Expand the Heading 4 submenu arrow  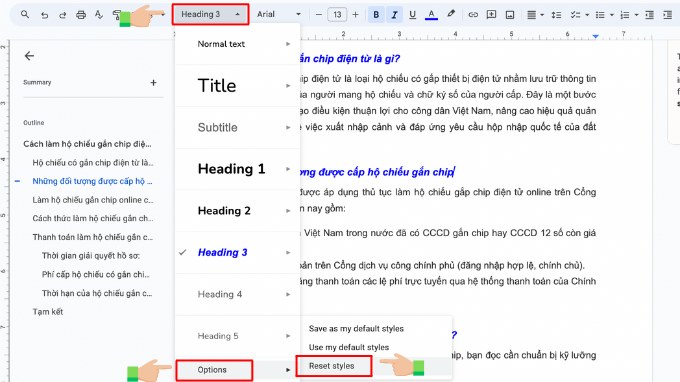(288, 294)
